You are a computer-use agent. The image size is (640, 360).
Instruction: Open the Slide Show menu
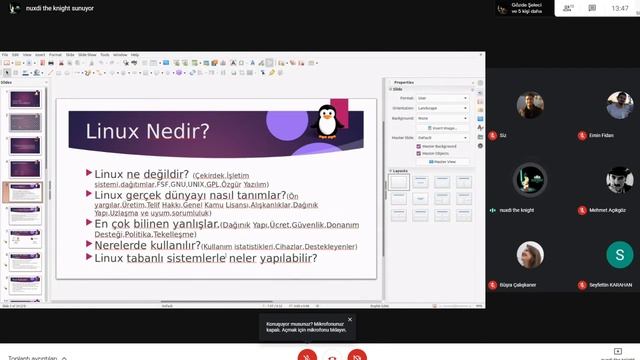87,55
